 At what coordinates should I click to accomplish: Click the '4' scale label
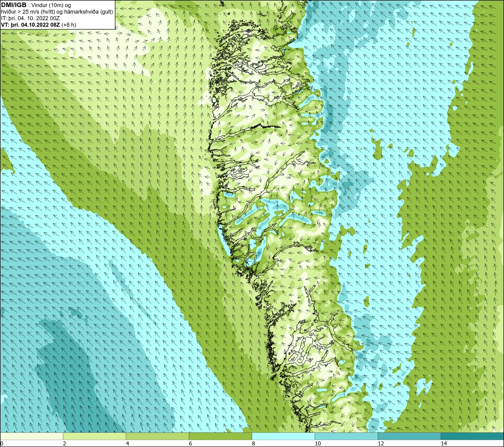(128, 444)
